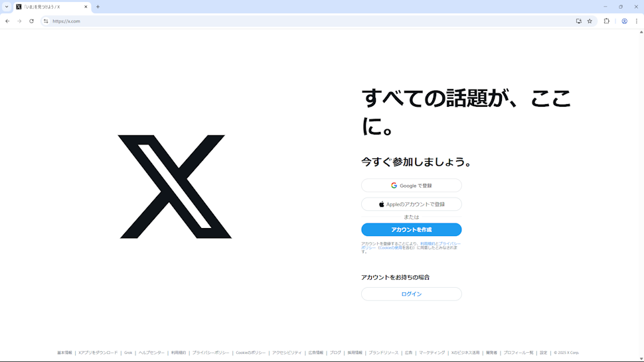Open 利用規約 link in signup disclaimer
The height and width of the screenshot is (362, 644).
[x=427, y=243]
